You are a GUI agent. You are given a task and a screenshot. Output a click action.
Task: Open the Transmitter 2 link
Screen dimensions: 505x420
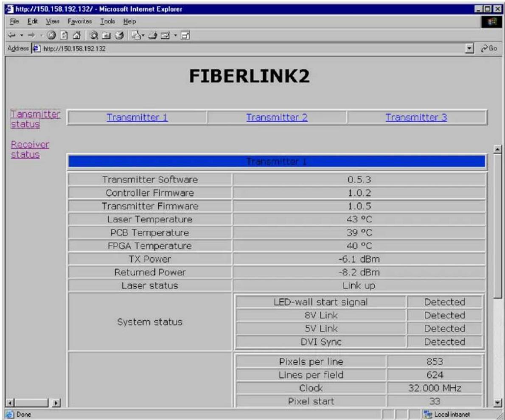tap(277, 117)
